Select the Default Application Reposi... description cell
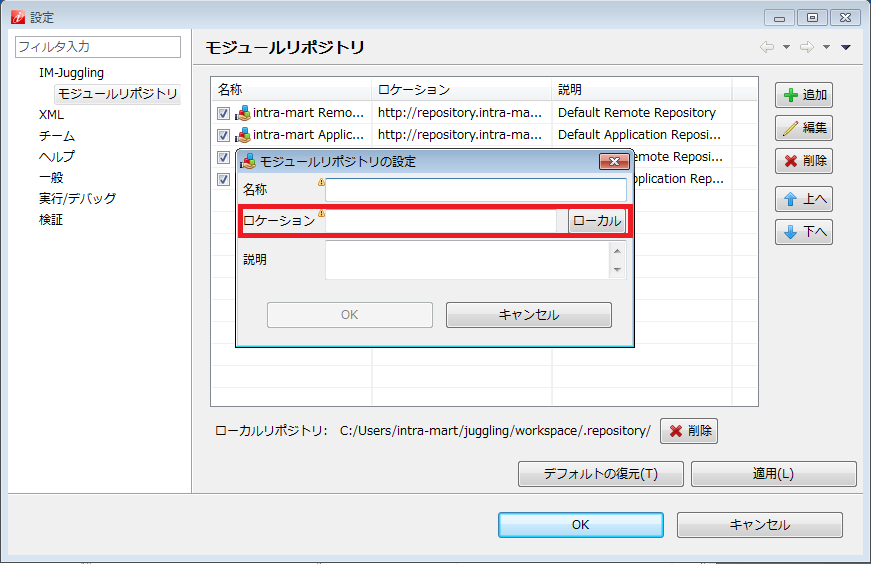 [639, 135]
